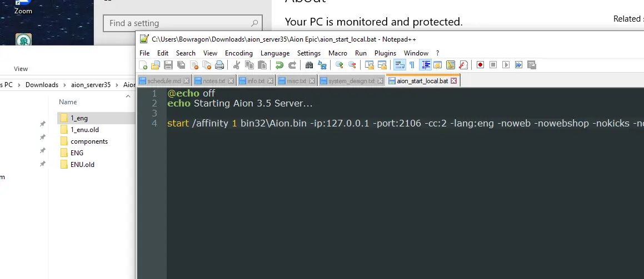Open the Replace dialog icon
The width and height of the screenshot is (644, 279).
tap(322, 65)
